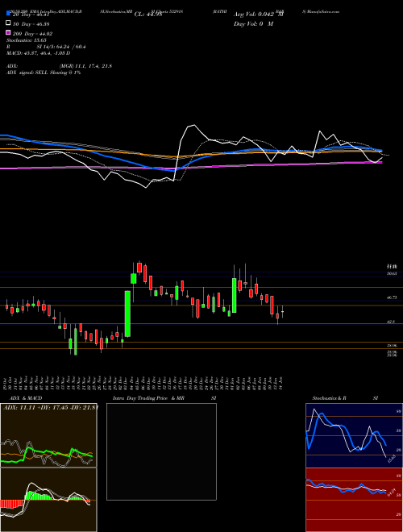Viewport: 403px width, 532px height.
Task: Select the '200 Day = 44.02' legend text
Action: (x=32, y=34)
